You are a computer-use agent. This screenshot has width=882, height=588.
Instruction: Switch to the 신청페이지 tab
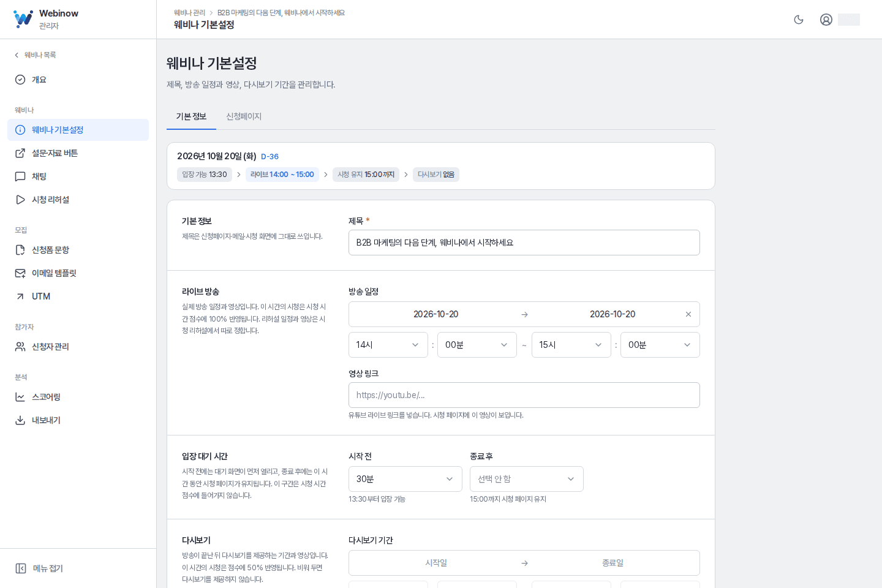244,116
